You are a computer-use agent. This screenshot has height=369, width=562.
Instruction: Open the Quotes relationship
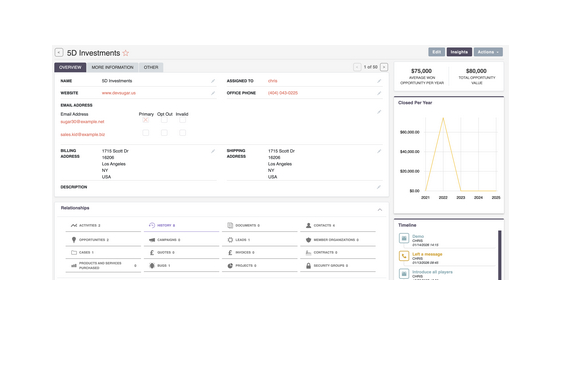[x=181, y=253]
